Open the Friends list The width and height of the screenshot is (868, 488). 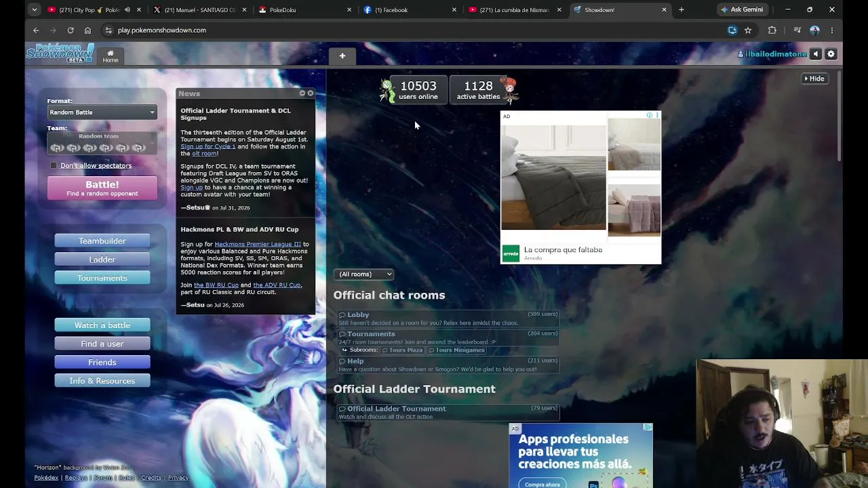coord(102,363)
